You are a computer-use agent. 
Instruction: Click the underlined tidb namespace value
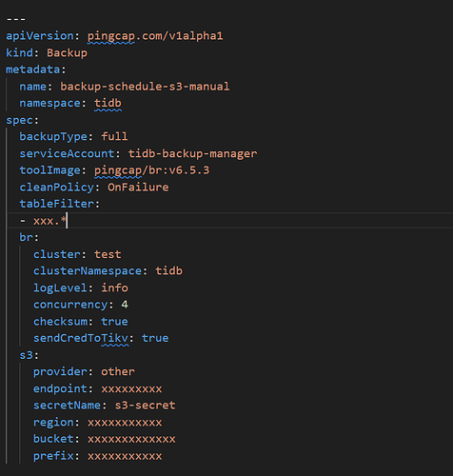[x=108, y=103]
